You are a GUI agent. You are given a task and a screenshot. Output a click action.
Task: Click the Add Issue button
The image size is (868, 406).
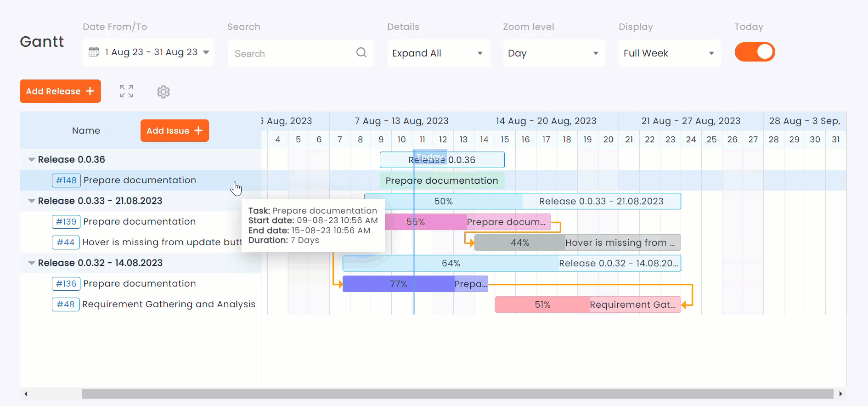tap(175, 131)
